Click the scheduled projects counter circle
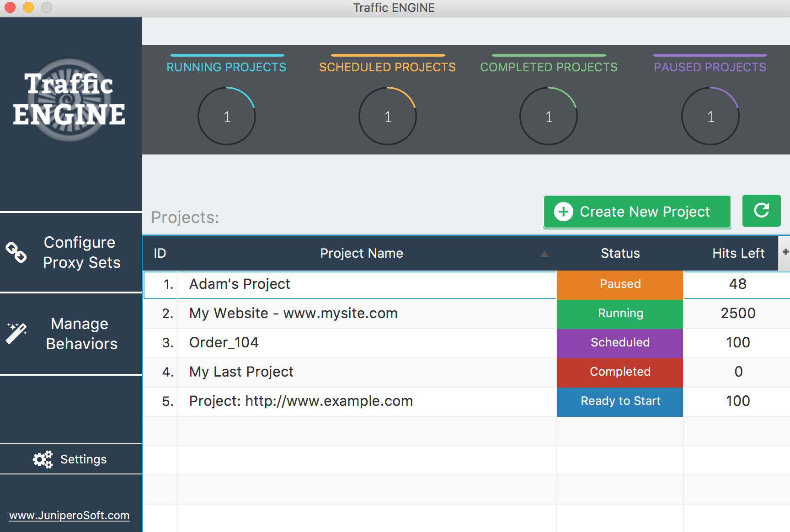The width and height of the screenshot is (790, 532). tap(388, 117)
